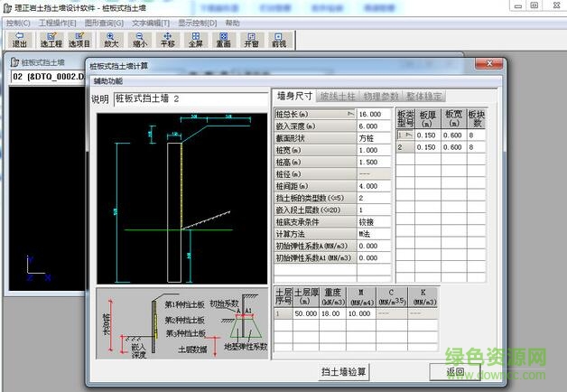
Task: Redraw the view with the 重画 icon
Action: (x=223, y=39)
